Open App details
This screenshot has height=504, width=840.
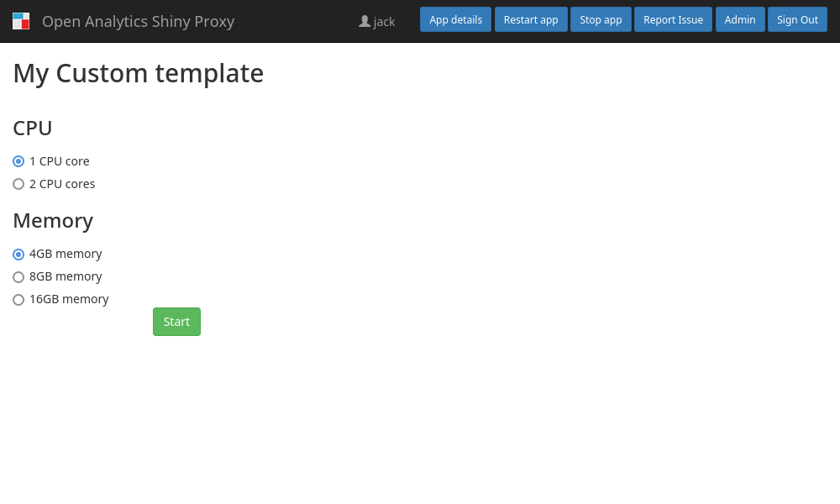tap(455, 20)
